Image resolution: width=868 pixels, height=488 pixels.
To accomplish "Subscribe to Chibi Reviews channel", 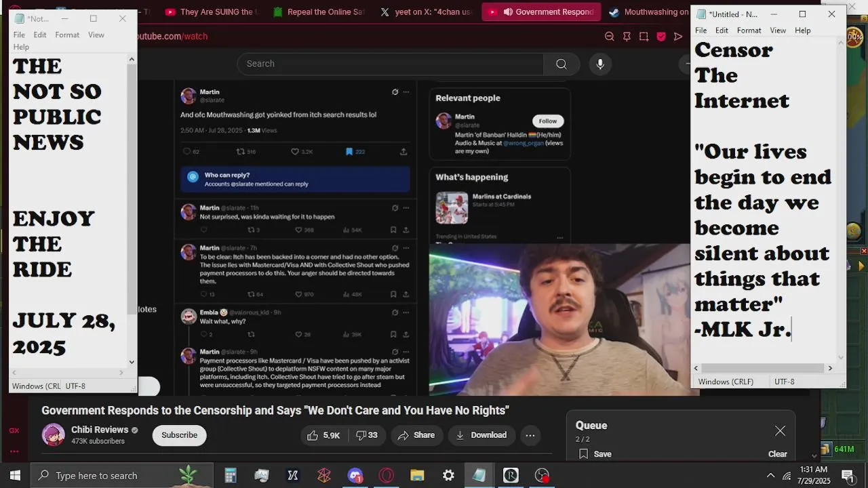I will (179, 435).
